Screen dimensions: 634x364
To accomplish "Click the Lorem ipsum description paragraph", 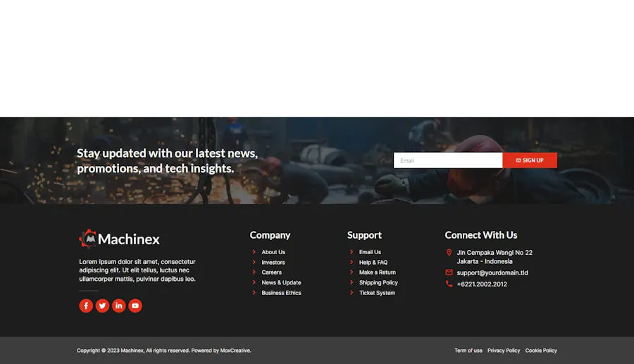I will pyautogui.click(x=137, y=270).
